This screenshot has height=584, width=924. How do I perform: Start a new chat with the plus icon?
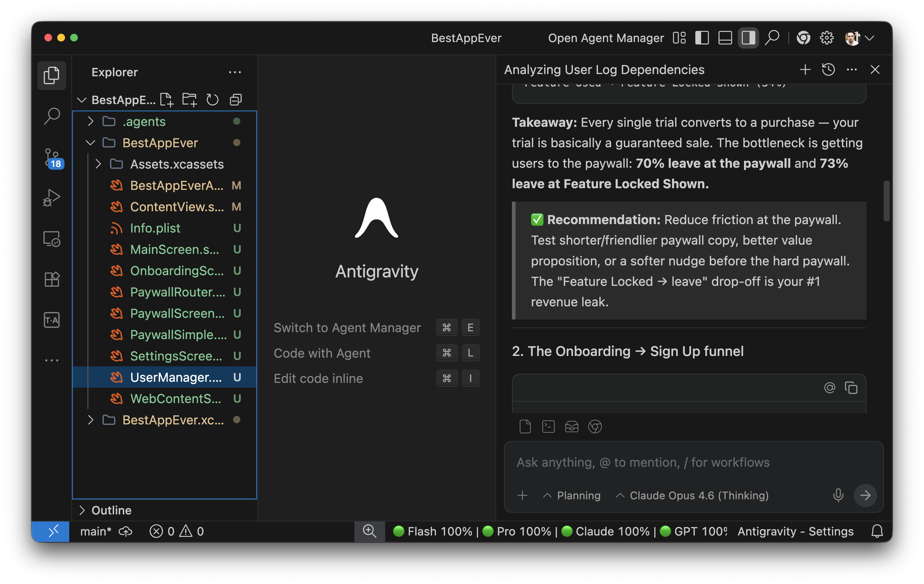tap(805, 70)
